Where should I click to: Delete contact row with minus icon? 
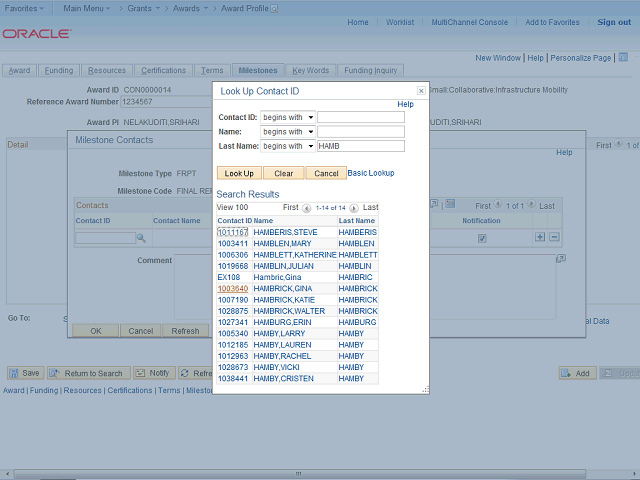tap(554, 237)
